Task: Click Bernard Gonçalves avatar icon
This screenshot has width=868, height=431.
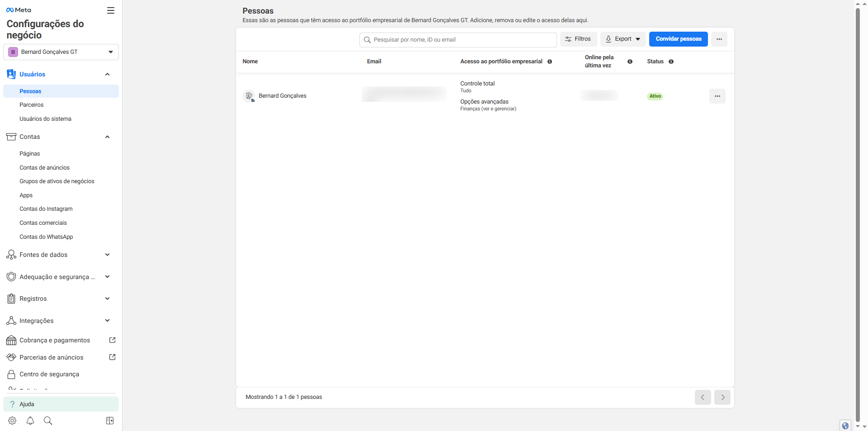Action: [x=249, y=96]
